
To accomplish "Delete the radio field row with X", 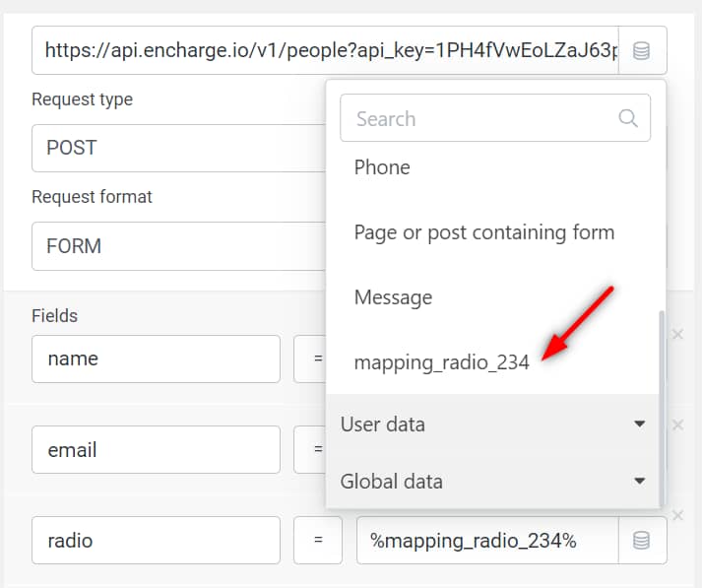I will coord(677,515).
